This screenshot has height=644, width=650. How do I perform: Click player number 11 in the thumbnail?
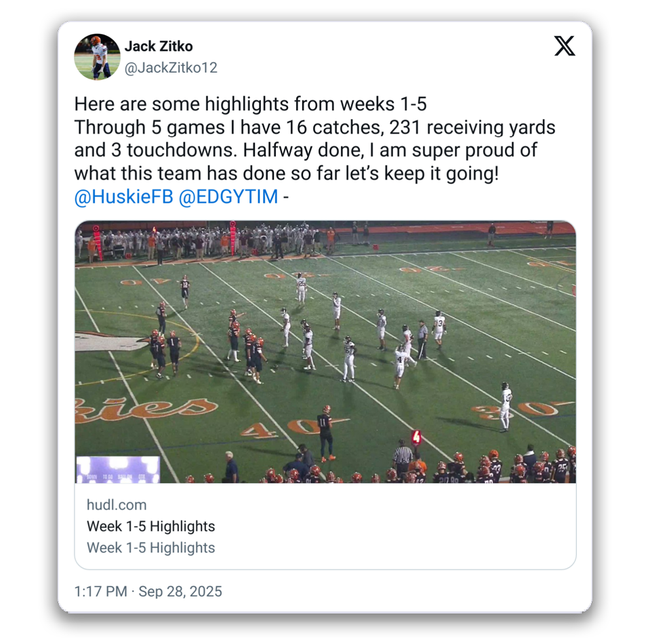325,433
